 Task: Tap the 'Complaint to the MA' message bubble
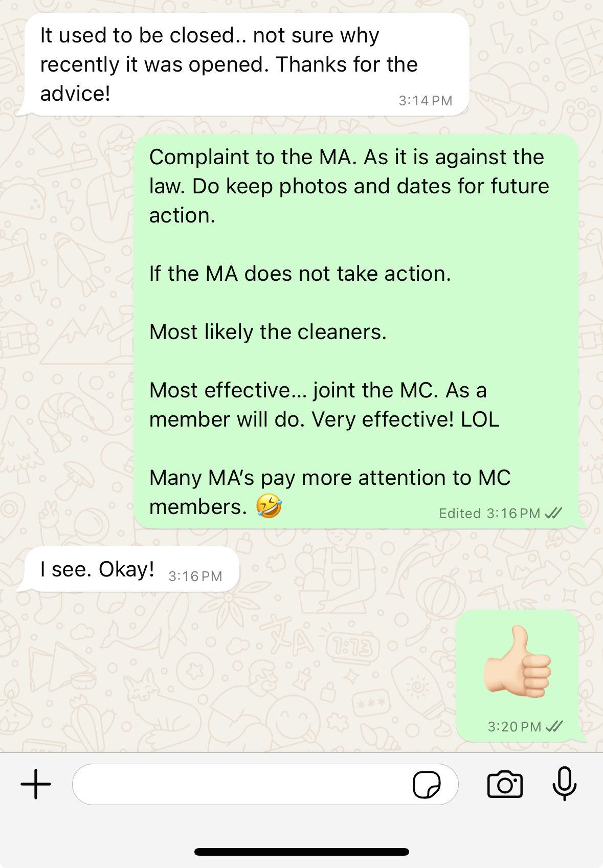[x=356, y=331]
